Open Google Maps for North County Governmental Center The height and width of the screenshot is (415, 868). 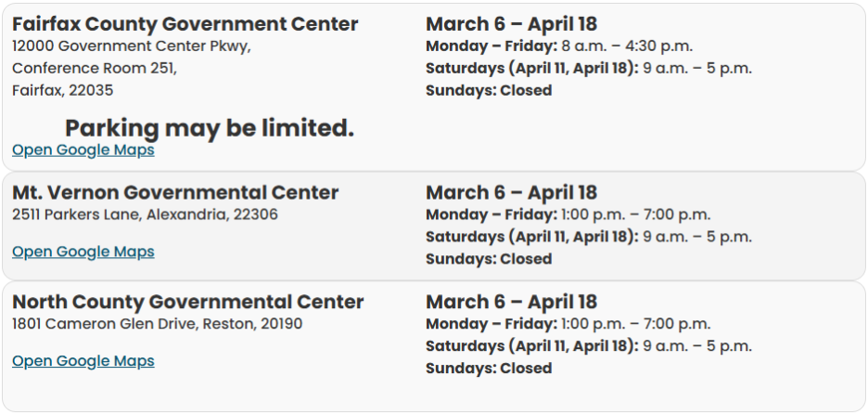coord(83,361)
